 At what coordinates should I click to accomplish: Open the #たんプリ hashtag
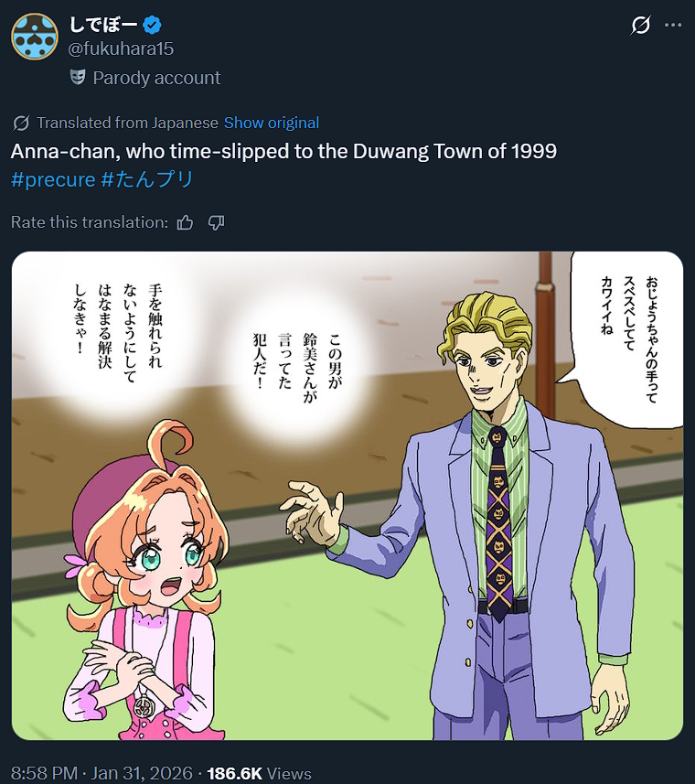pyautogui.click(x=147, y=179)
